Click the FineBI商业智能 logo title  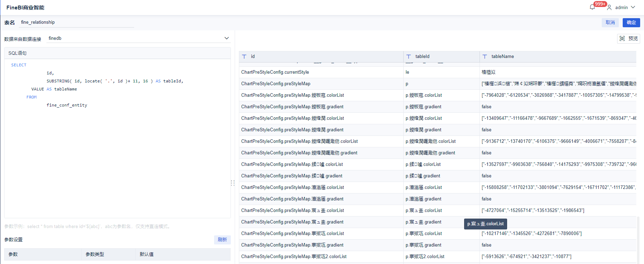click(25, 7)
